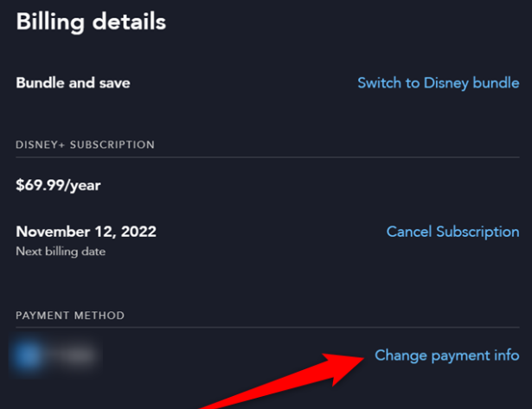Click the November 12, 2022 billing date

pos(87,232)
